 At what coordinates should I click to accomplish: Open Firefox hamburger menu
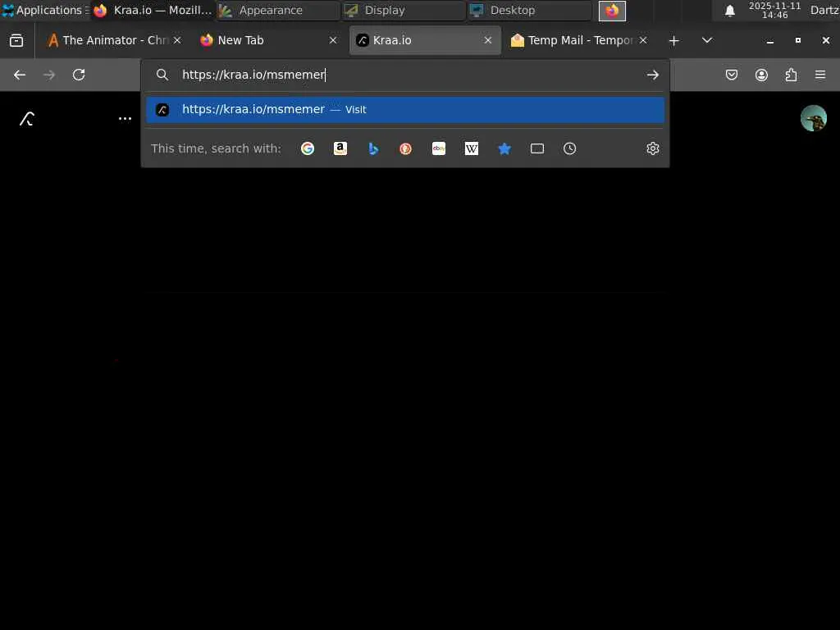coord(820,75)
